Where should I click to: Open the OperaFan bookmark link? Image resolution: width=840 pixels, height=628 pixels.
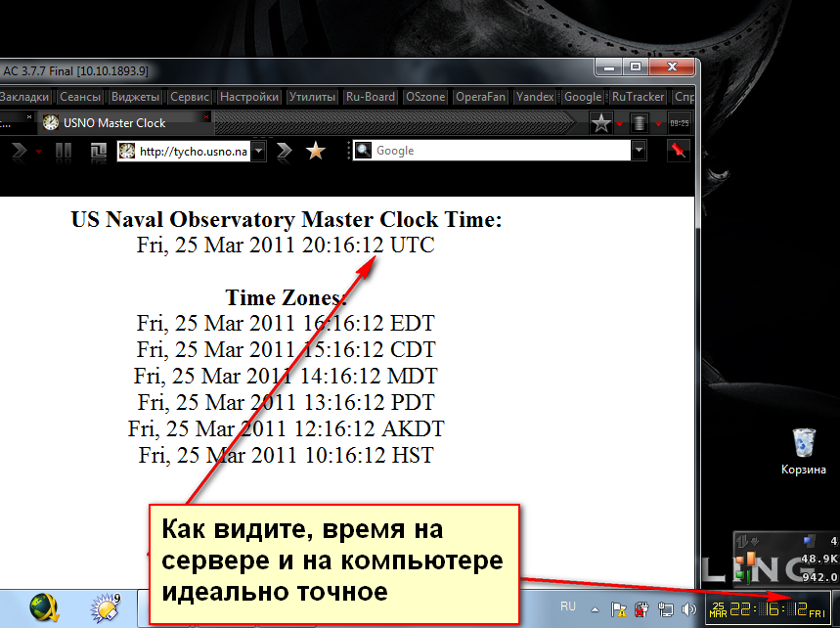[479, 97]
